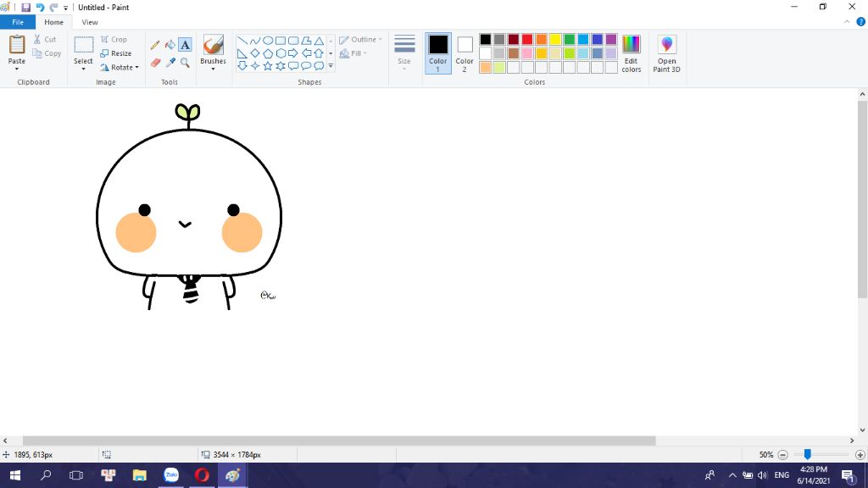Click the zoom in plus button
Screen dimensions: 868x488
[x=860, y=455]
